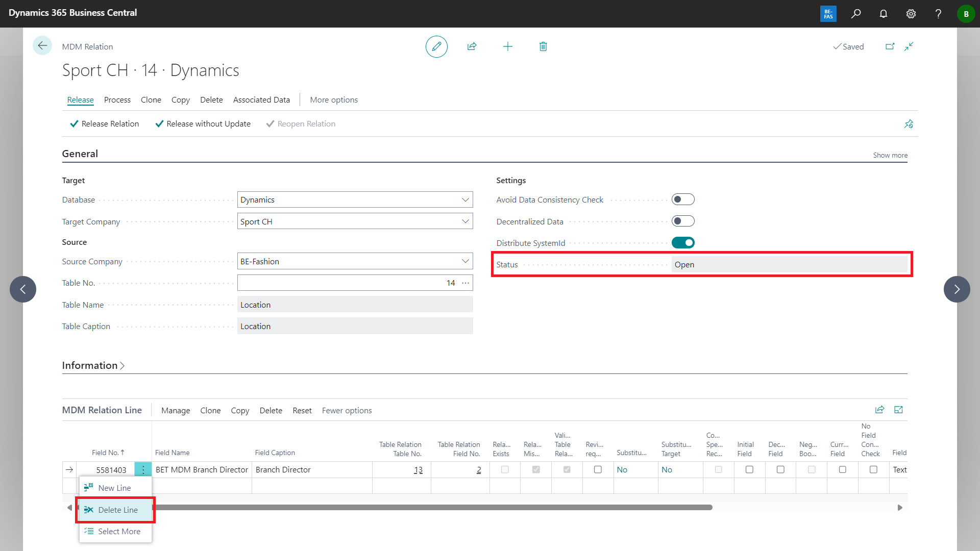This screenshot has height=551, width=980.
Task: Open the Release tab
Action: pos(80,99)
